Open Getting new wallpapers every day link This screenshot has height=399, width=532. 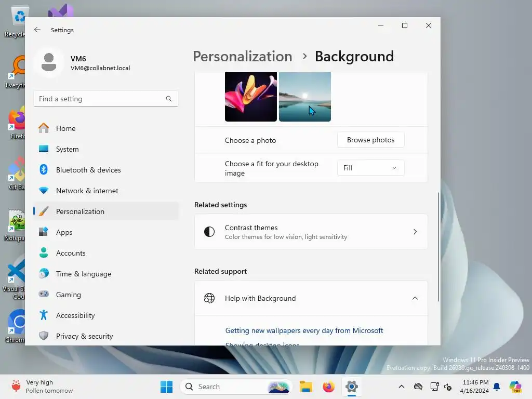tap(304, 330)
